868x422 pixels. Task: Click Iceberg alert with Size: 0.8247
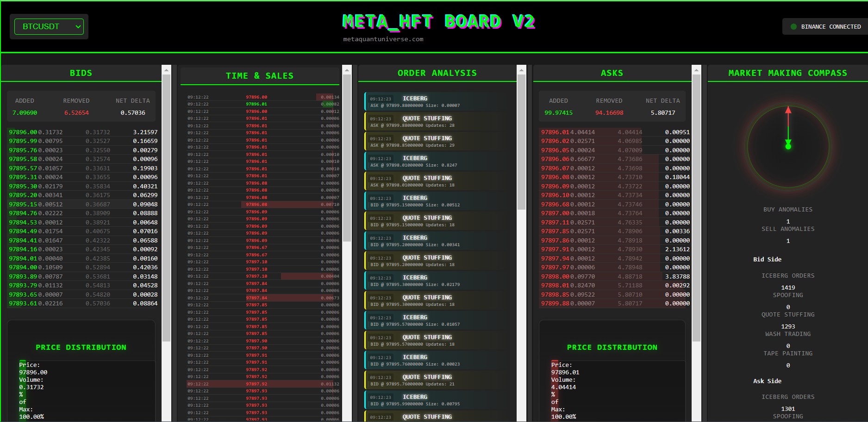pyautogui.click(x=438, y=161)
